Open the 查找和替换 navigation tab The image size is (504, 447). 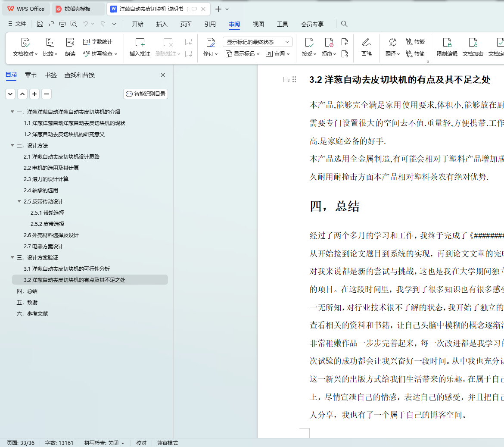click(79, 75)
